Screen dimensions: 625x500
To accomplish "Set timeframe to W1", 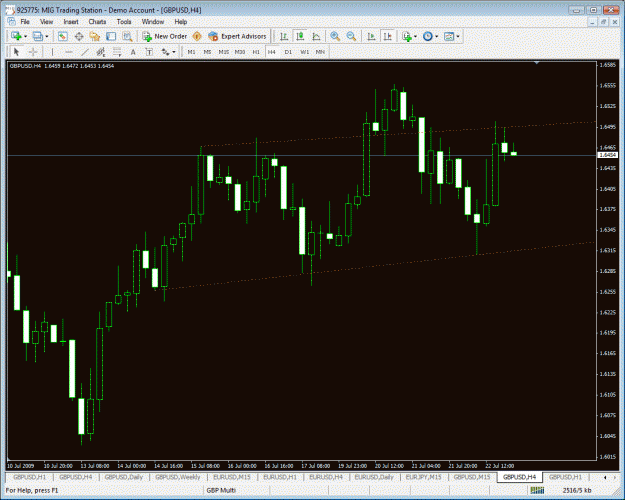I will point(305,52).
